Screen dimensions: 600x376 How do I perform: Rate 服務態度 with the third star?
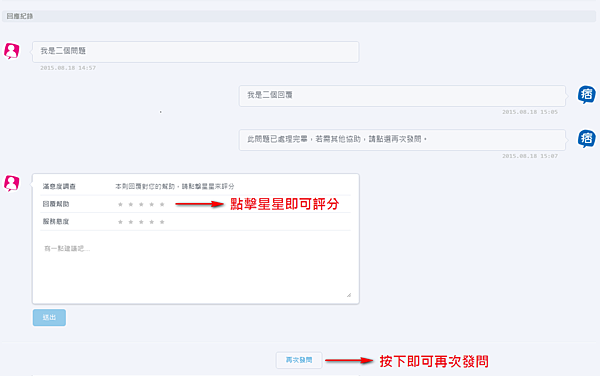coord(141,222)
